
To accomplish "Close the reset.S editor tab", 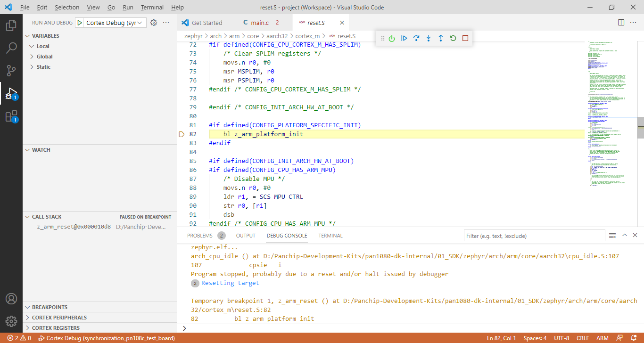I will (x=342, y=23).
